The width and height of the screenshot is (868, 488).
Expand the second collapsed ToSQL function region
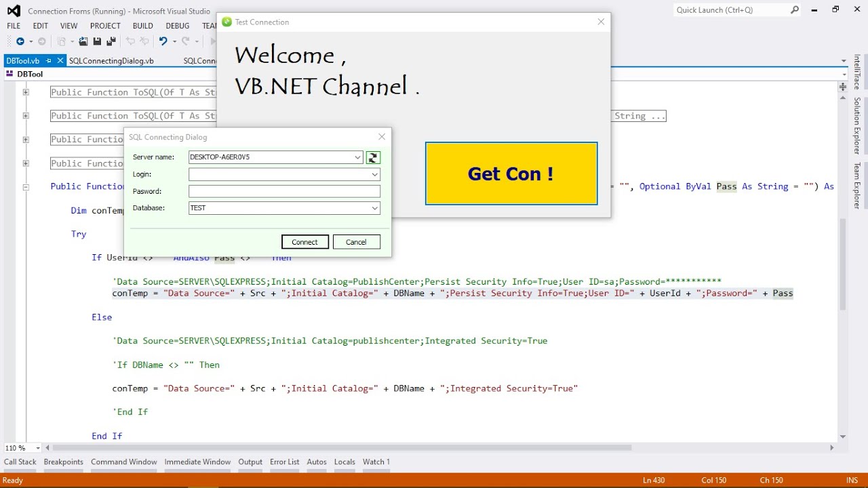click(26, 116)
